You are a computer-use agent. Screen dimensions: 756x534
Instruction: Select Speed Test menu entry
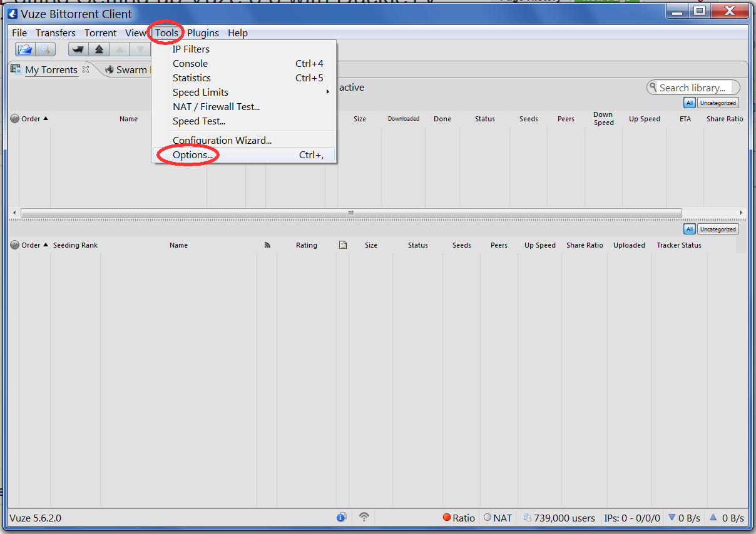click(x=244, y=121)
